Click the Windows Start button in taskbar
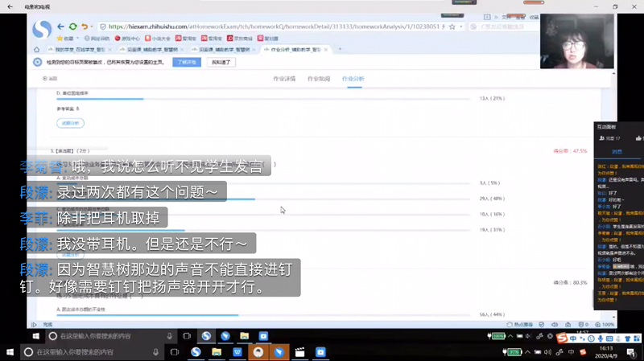This screenshot has height=361, width=644. pos(8,352)
